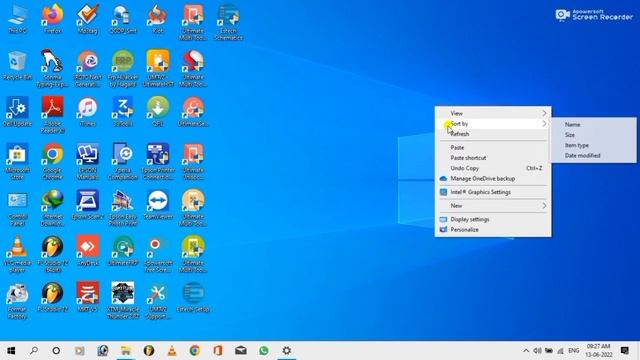Viewport: 640px width, 360px height.
Task: Open the taskbar clock and date
Action: (x=599, y=351)
